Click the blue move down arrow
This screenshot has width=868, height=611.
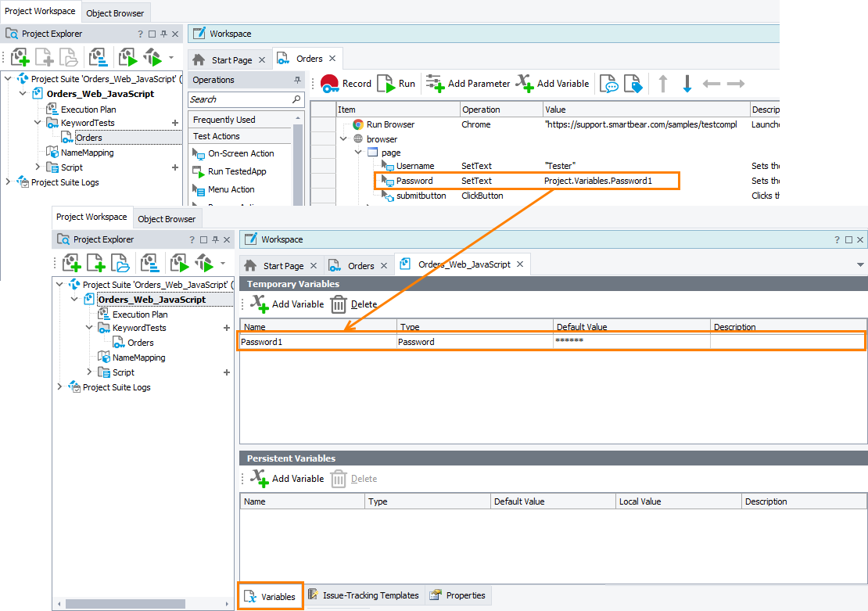click(x=687, y=84)
